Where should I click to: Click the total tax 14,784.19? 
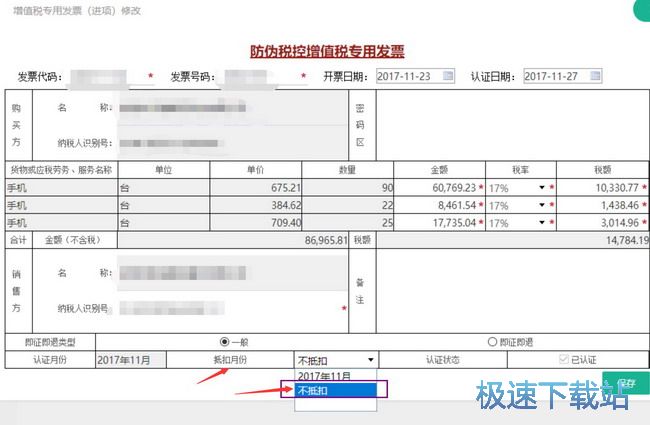tap(513, 240)
